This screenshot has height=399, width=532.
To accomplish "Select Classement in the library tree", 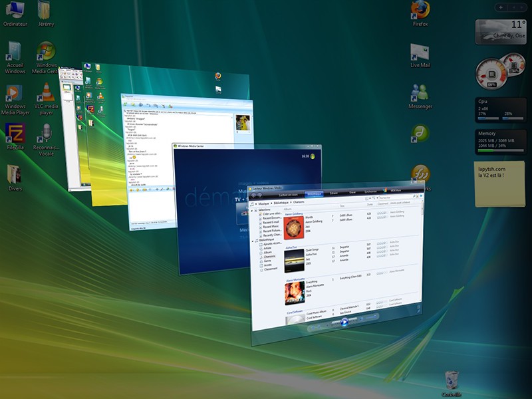I will click(x=271, y=269).
